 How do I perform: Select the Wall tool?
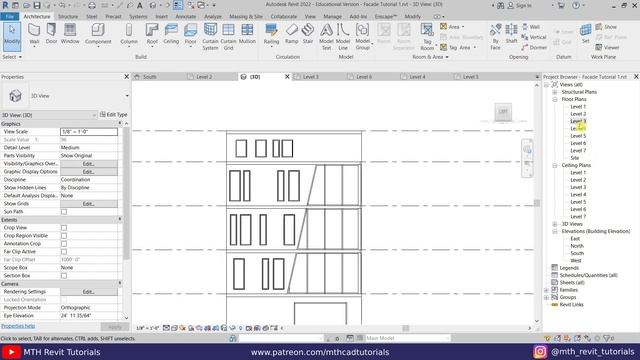(34, 34)
